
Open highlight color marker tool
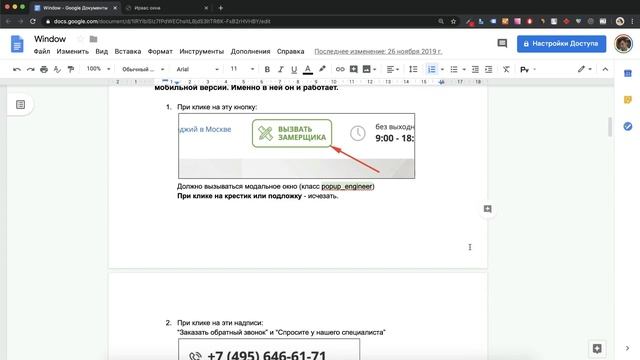click(322, 69)
